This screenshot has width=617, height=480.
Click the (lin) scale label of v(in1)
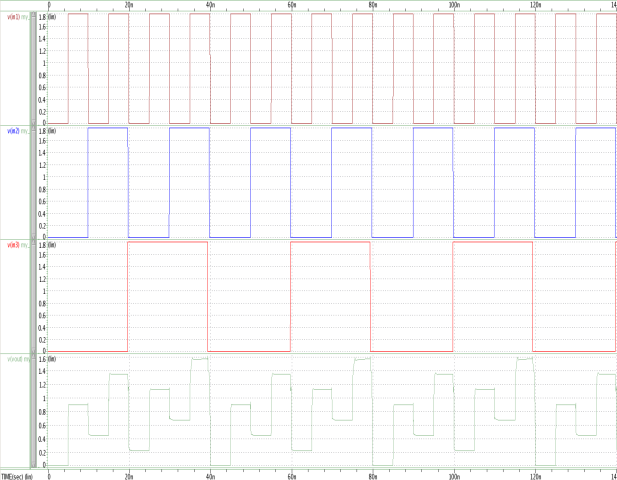52,17
